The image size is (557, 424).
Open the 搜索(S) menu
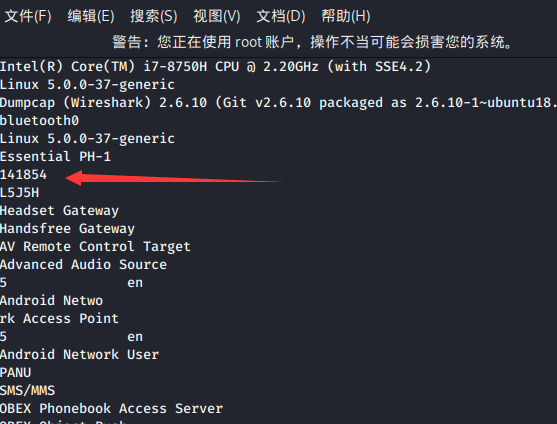(154, 16)
